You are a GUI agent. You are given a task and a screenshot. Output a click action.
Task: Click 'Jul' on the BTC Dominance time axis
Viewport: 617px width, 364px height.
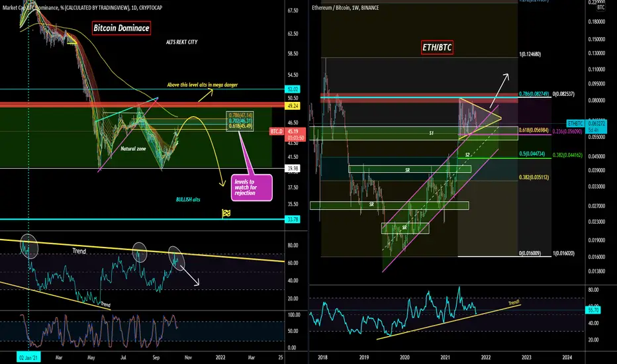click(x=123, y=357)
